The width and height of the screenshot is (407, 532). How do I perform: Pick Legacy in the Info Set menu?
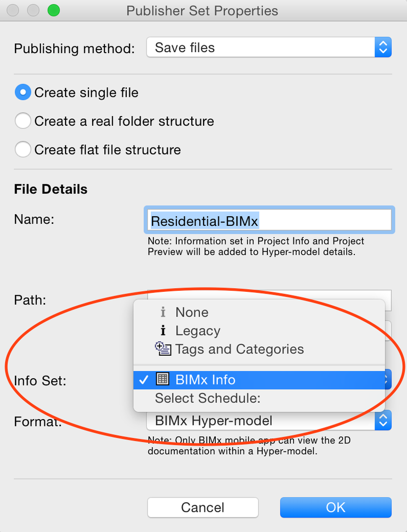tap(198, 331)
